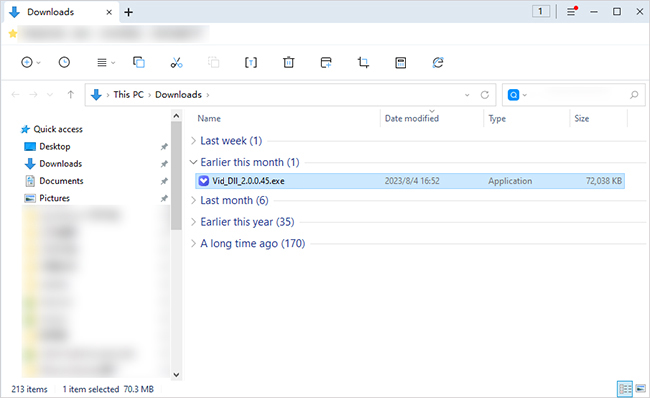
Task: Sort by the Size column header
Action: click(582, 119)
